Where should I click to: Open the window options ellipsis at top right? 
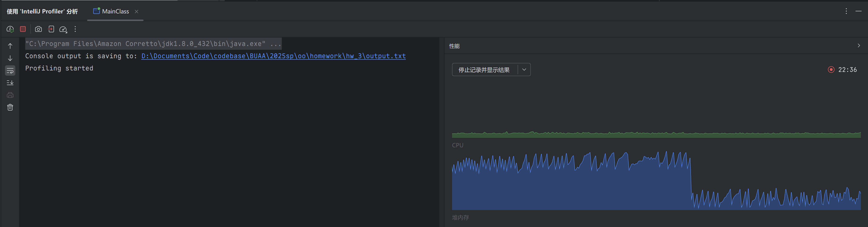[847, 11]
